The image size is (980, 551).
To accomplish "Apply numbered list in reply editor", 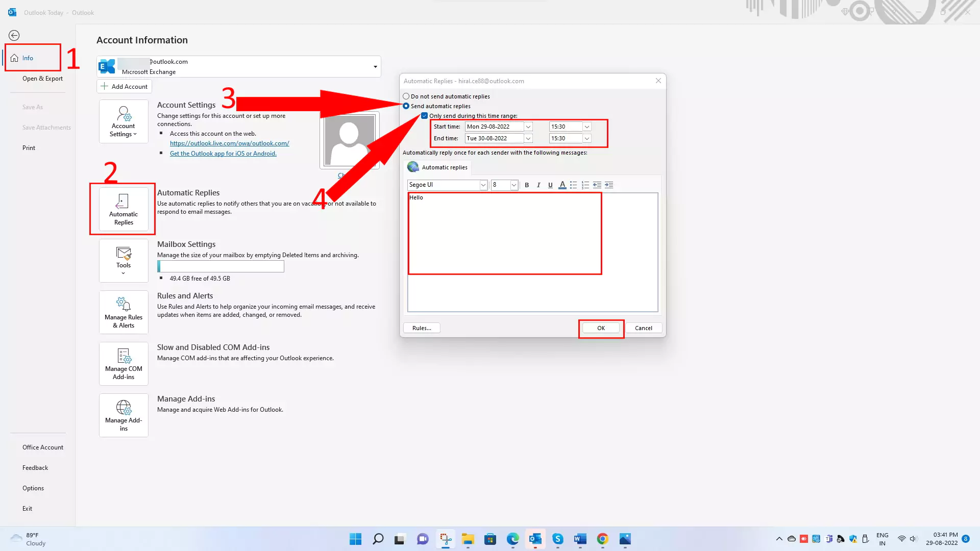I will (x=585, y=185).
